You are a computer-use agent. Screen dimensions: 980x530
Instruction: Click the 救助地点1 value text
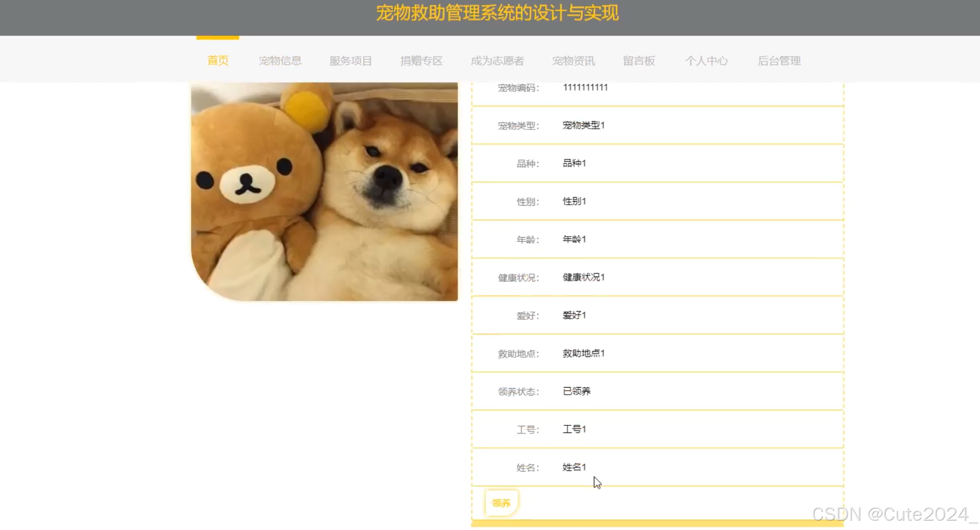583,353
